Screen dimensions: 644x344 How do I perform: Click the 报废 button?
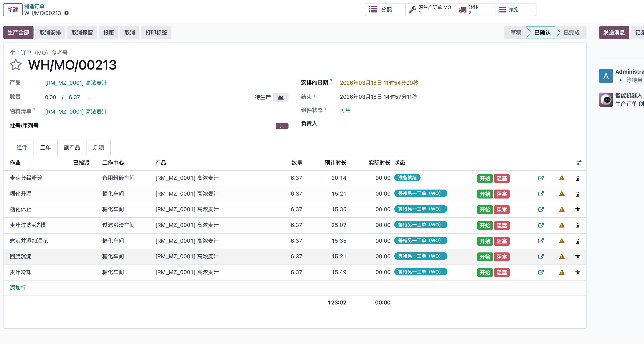coord(109,33)
